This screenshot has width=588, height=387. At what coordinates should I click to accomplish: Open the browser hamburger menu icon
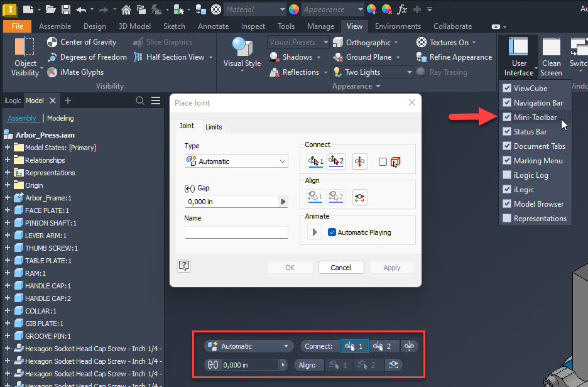pyautogui.click(x=156, y=101)
